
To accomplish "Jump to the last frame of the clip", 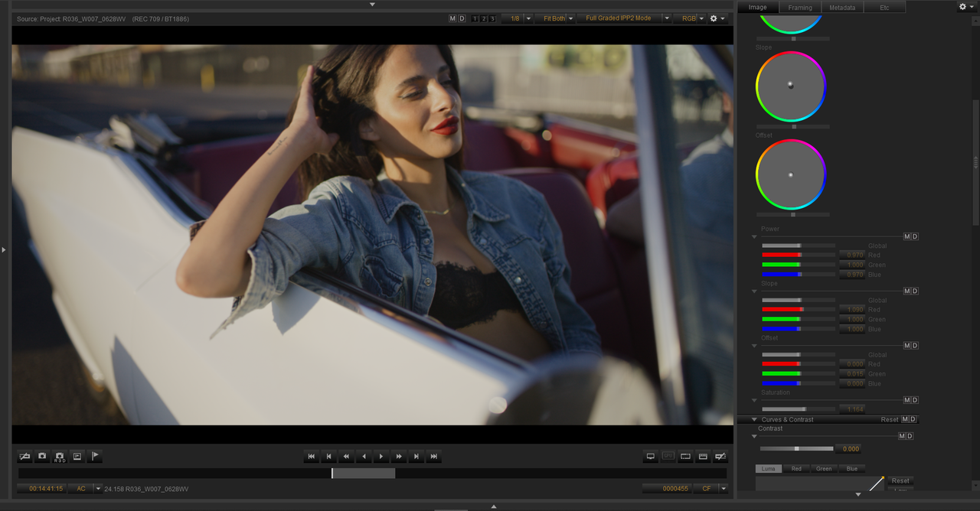I will click(x=434, y=457).
